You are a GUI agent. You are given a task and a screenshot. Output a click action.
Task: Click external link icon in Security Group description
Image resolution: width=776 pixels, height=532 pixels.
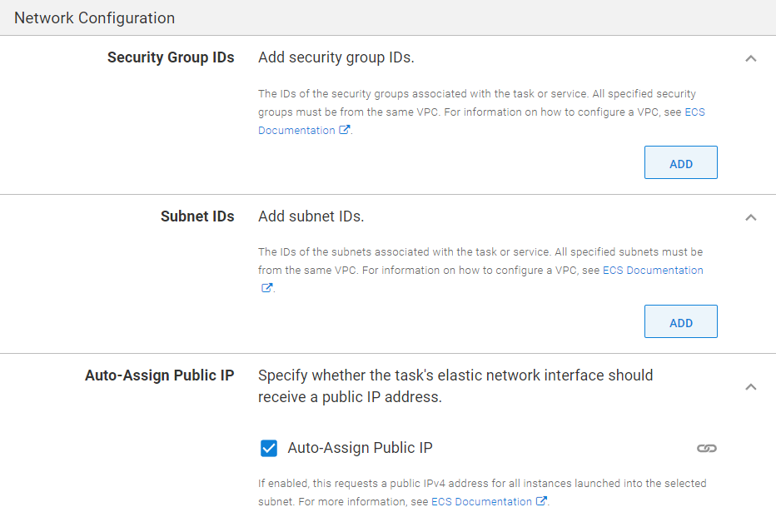coord(345,130)
